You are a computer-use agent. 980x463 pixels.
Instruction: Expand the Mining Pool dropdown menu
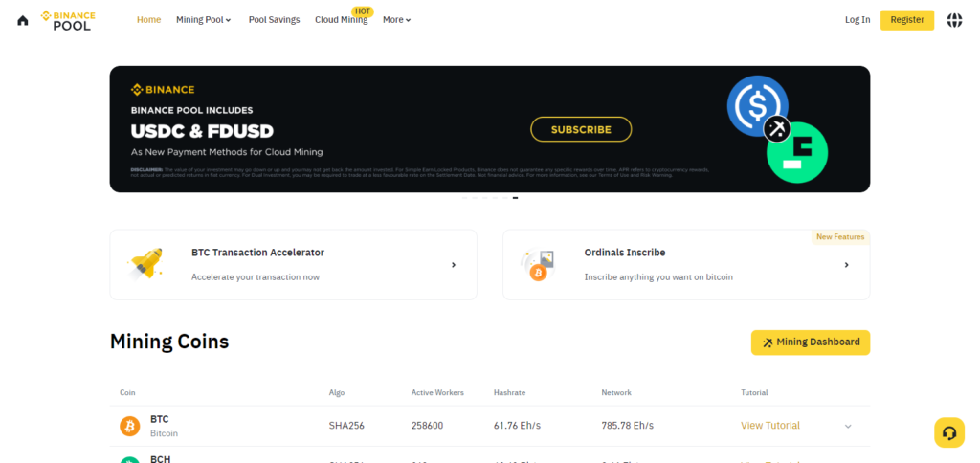click(x=203, y=20)
